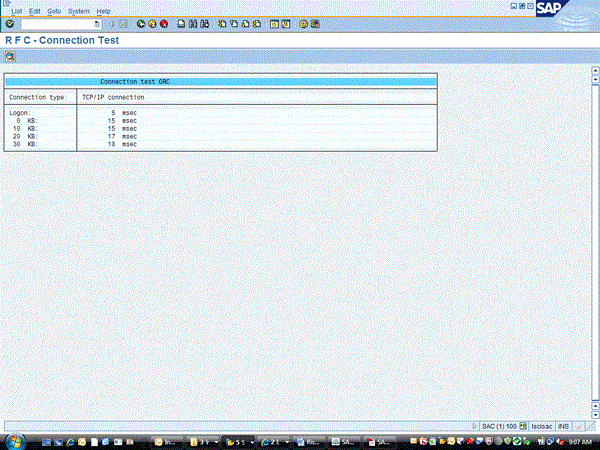Image resolution: width=600 pixels, height=450 pixels.
Task: Toggle the INS insert mode indicator
Action: pyautogui.click(x=563, y=426)
